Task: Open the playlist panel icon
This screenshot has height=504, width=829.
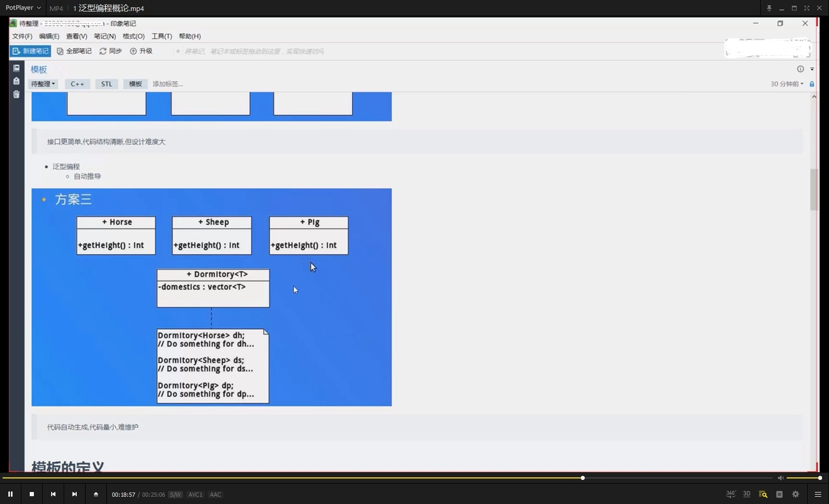Action: click(x=779, y=494)
